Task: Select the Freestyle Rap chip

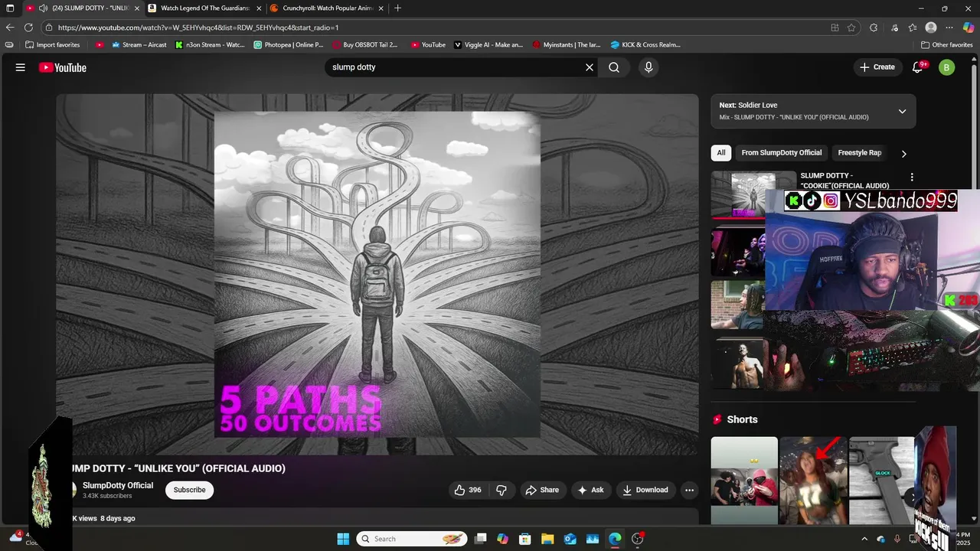Action: click(x=859, y=153)
